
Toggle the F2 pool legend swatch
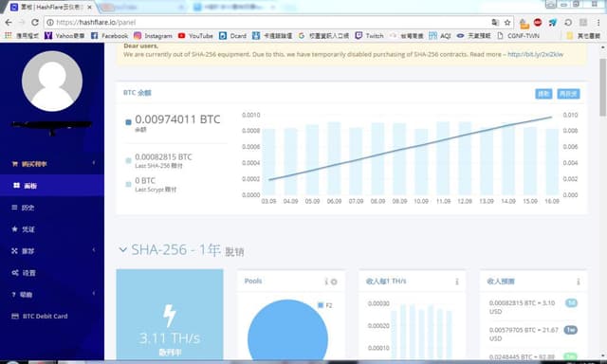(321, 305)
